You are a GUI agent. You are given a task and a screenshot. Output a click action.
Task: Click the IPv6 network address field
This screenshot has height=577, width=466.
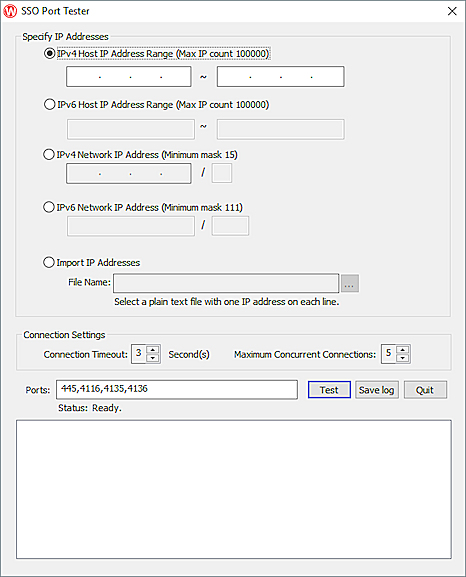coord(131,226)
